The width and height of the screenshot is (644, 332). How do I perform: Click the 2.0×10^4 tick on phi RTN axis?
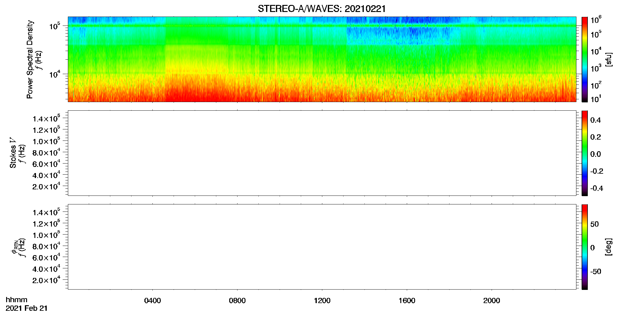tap(46, 280)
